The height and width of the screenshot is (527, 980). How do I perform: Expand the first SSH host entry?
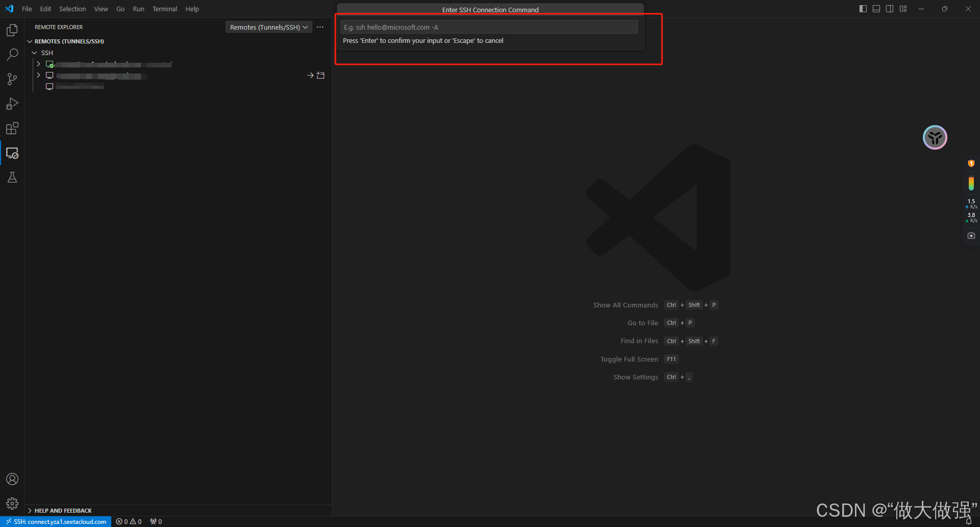coord(38,64)
